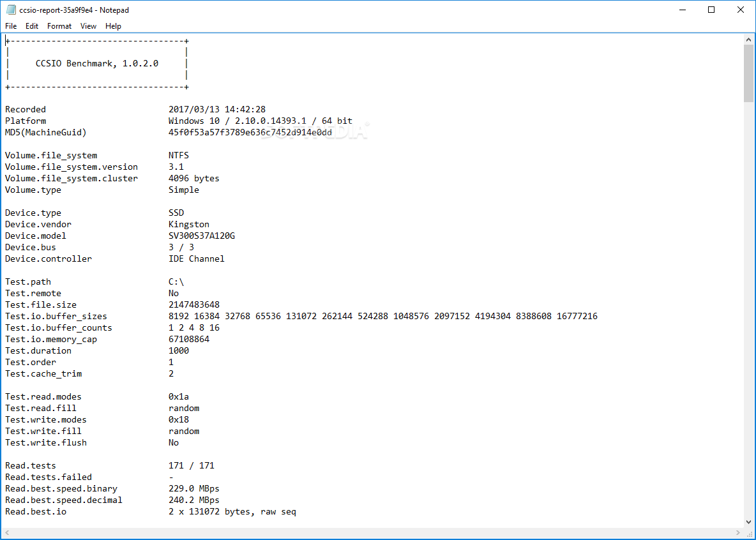
Task: Open the File menu
Action: tap(11, 26)
